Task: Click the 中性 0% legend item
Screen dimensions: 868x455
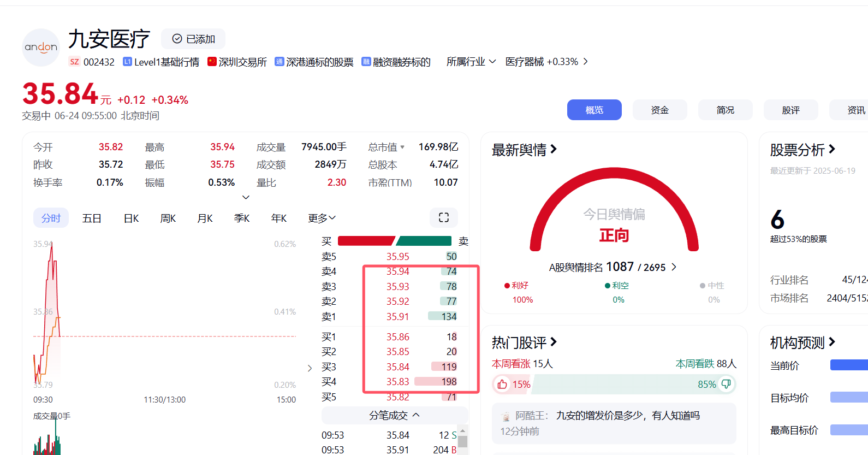Action: 712,292
